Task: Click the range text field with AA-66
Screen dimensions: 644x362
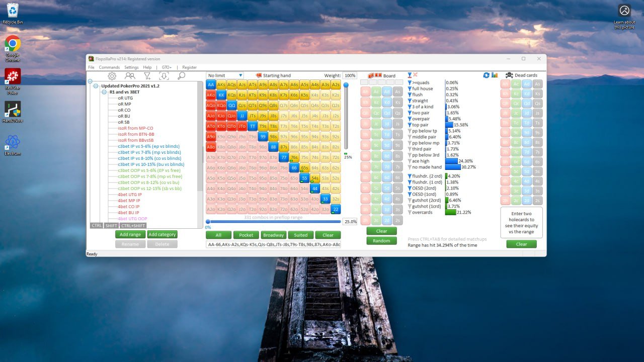Action: 273,244
